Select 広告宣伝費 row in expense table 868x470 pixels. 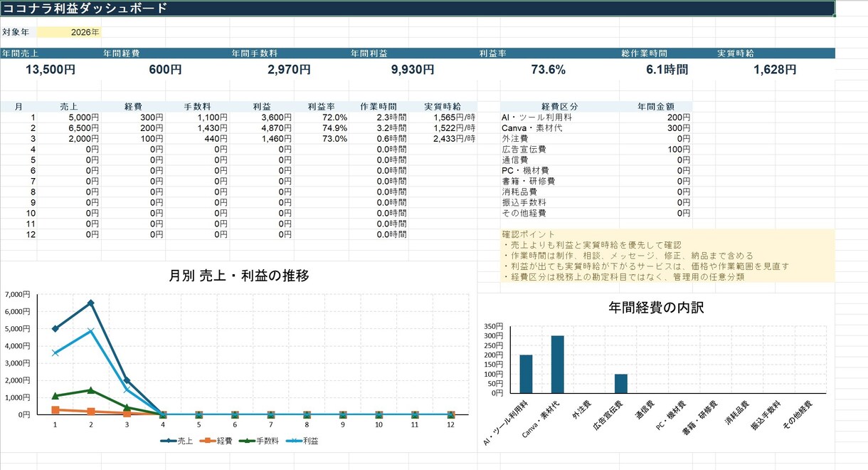pos(596,150)
